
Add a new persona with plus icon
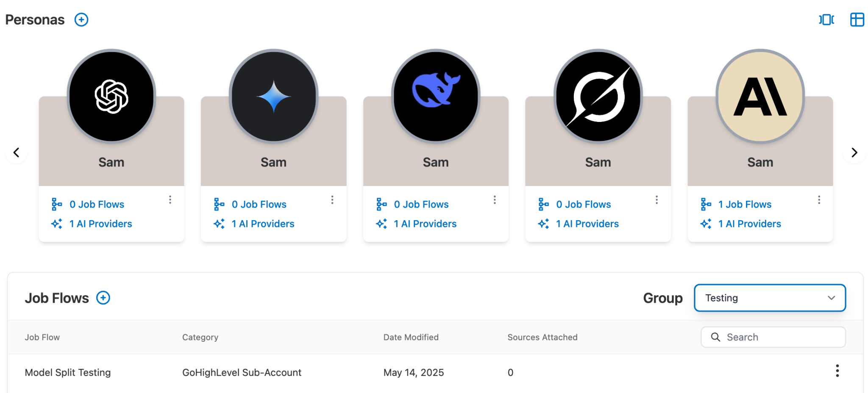[x=81, y=19]
